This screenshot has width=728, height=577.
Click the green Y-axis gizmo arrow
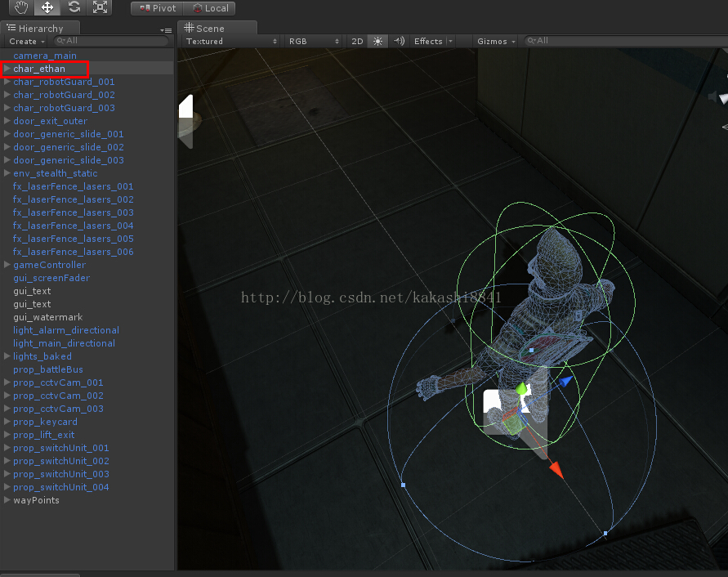point(522,389)
